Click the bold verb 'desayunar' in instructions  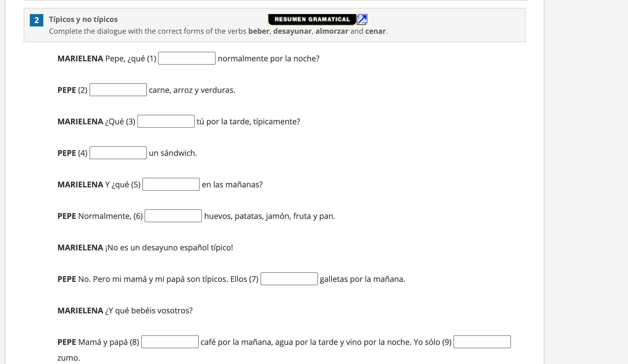292,31
